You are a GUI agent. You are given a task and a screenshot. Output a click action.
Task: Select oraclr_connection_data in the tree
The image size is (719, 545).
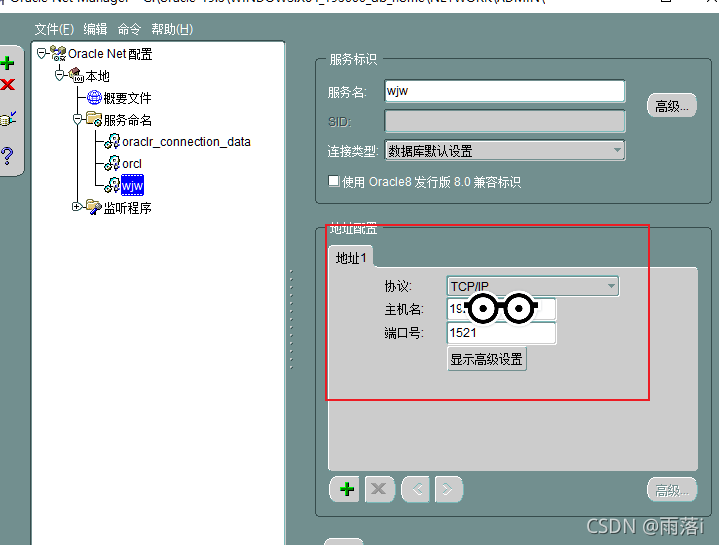[186, 142]
